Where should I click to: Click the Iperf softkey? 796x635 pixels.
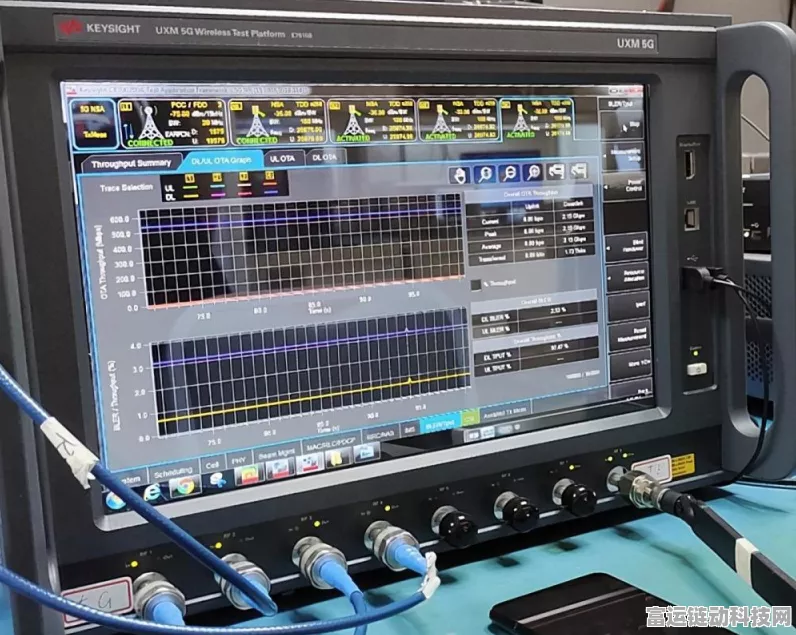pyautogui.click(x=629, y=306)
